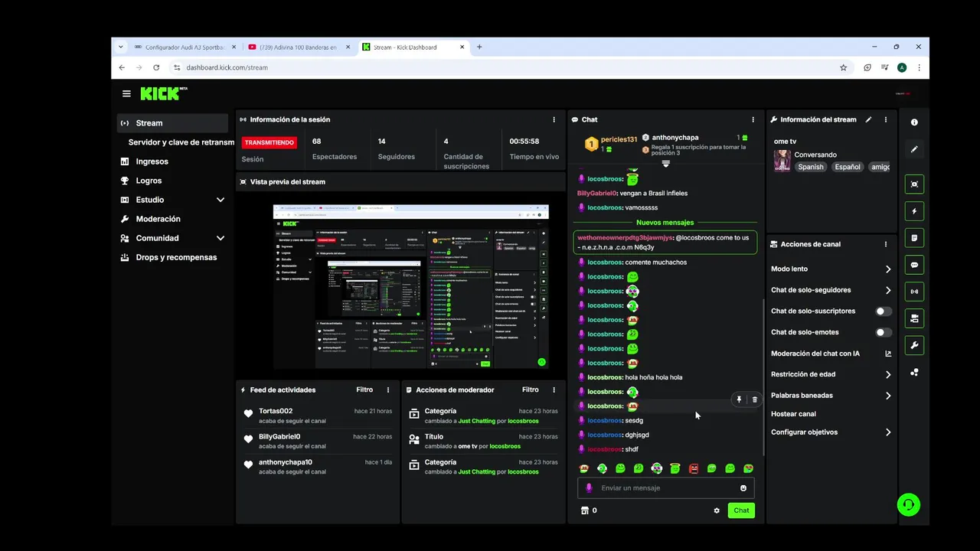Open Restricción de edad options

click(831, 374)
